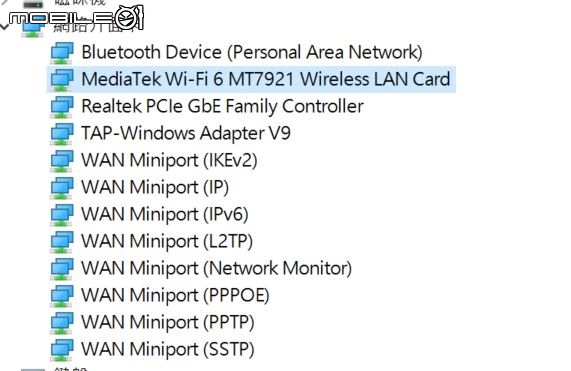Select Realtek PCIe GbE Family Controller
Screen dimensions: 571x371
click(x=223, y=106)
